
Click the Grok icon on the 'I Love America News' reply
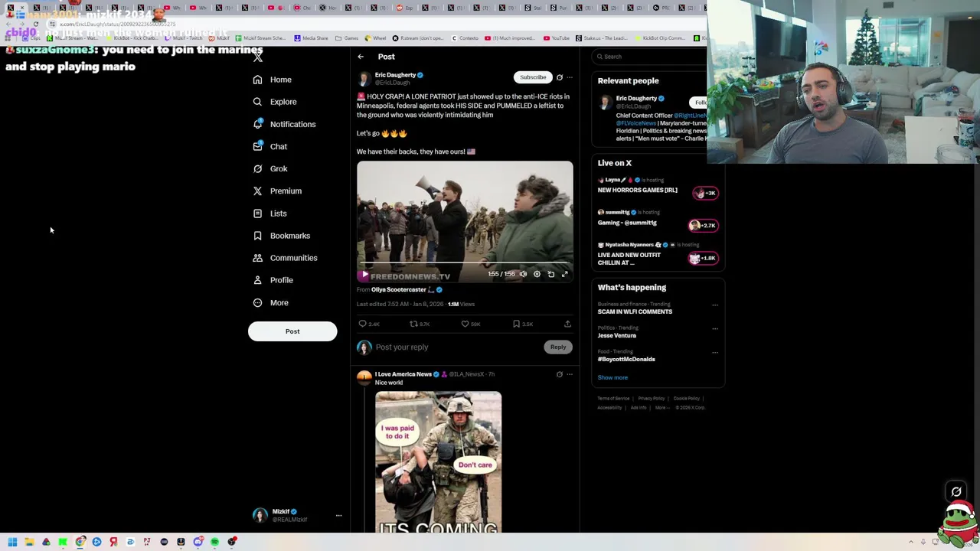pyautogui.click(x=559, y=374)
